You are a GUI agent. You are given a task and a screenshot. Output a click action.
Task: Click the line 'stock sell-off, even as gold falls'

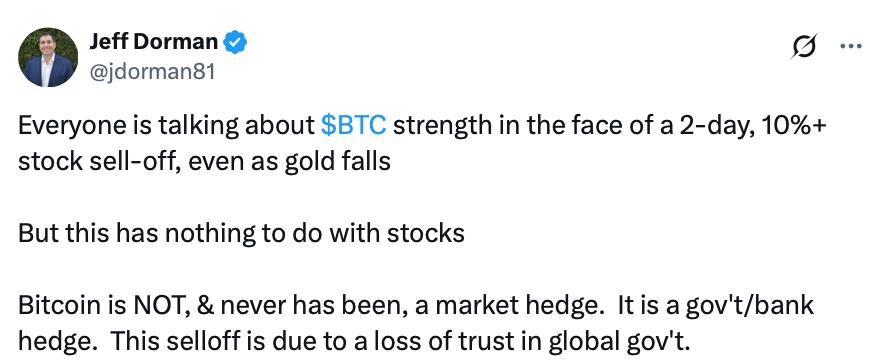click(204, 162)
